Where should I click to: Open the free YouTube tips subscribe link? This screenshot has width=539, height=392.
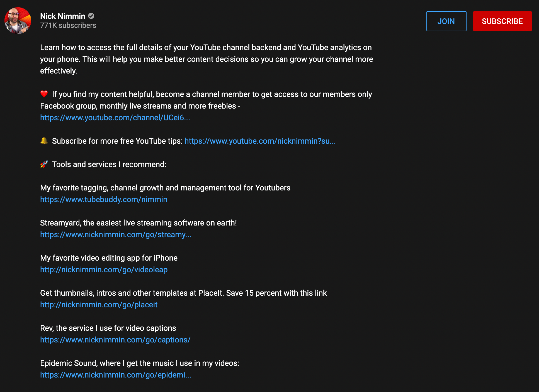(260, 141)
